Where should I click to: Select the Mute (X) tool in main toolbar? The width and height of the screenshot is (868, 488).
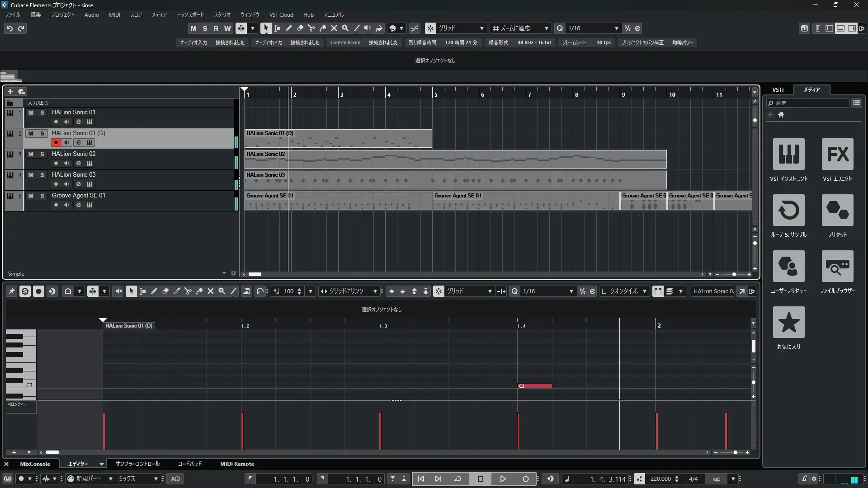coord(334,28)
